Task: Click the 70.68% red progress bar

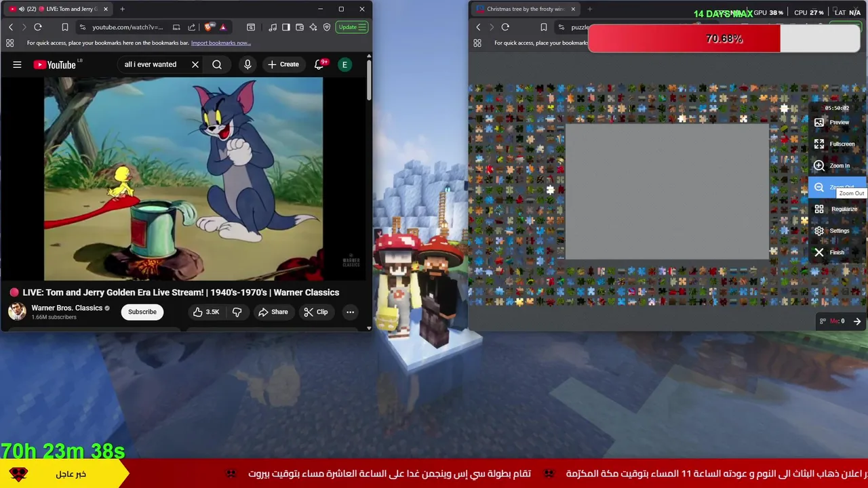Action: [724, 39]
